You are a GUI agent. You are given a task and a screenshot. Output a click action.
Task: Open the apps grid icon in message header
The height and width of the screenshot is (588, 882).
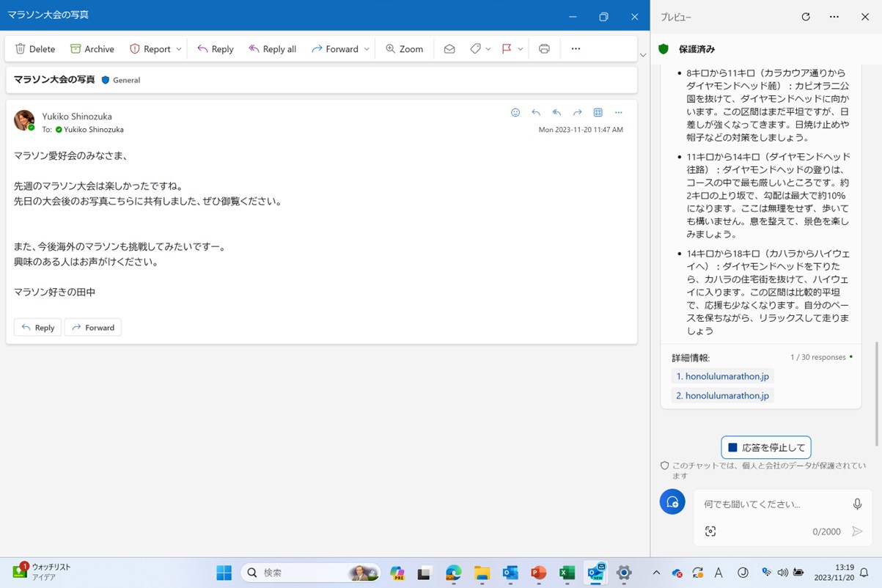click(598, 113)
